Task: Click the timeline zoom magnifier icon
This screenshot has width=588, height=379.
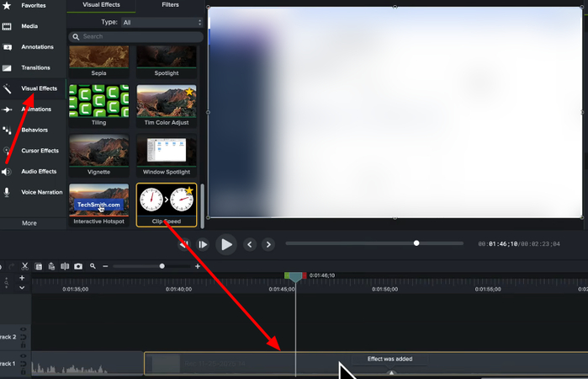Action: [x=93, y=266]
